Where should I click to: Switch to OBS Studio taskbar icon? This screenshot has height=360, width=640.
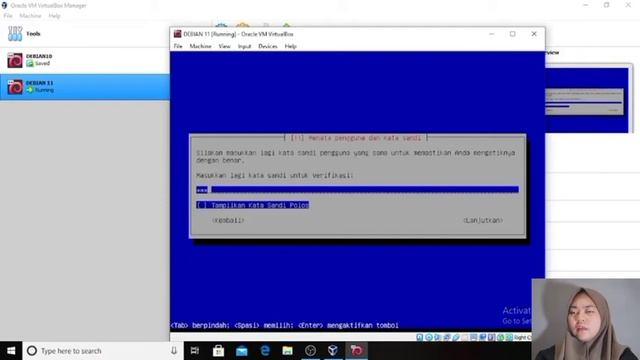(x=311, y=351)
